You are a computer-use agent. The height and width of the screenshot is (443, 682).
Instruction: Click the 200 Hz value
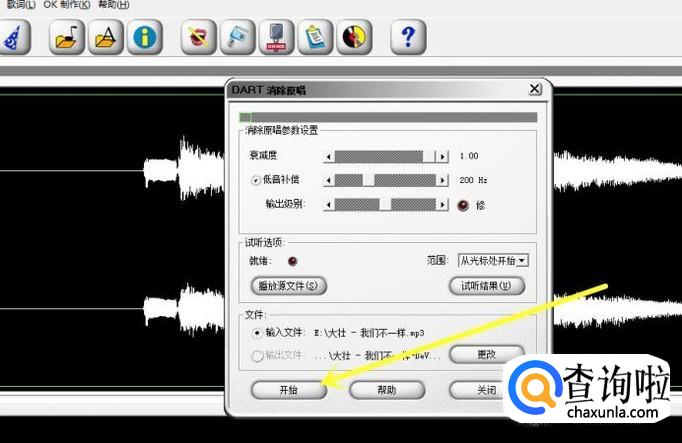tap(473, 180)
